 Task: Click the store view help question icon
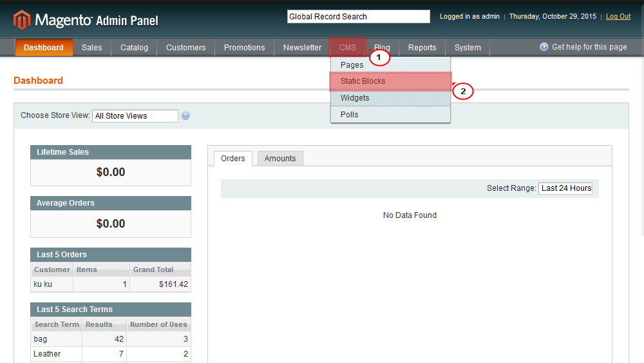click(x=185, y=115)
